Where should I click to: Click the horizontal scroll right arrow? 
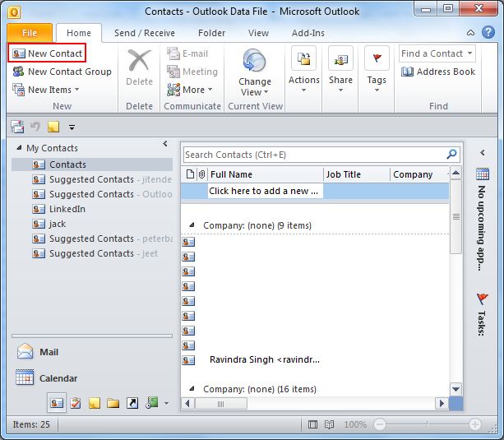click(x=442, y=403)
